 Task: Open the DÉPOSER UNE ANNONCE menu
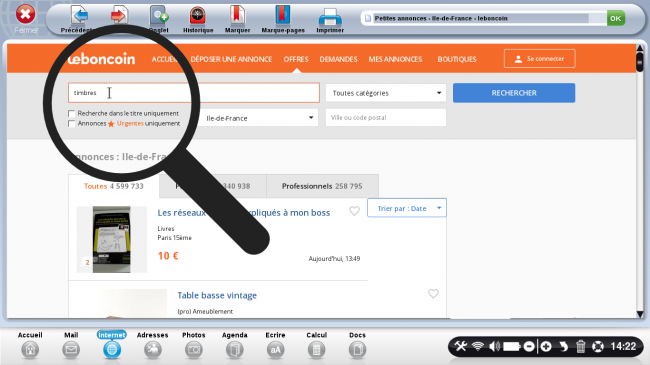coord(231,59)
